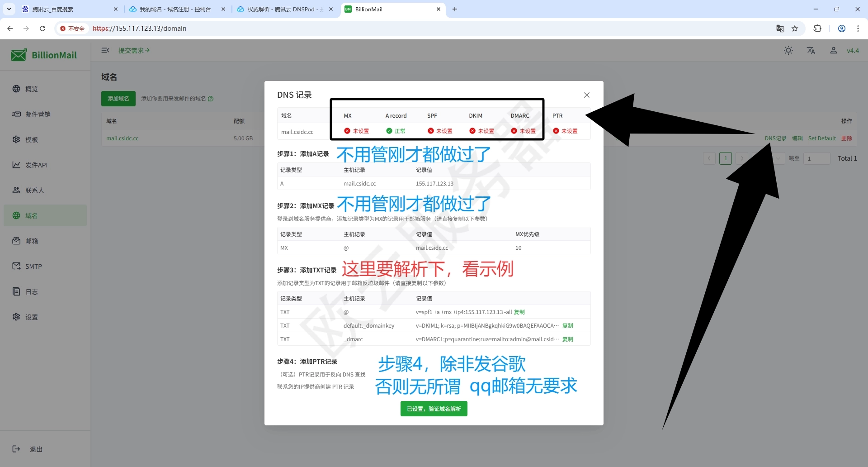Click the 退出 logout icon
The width and height of the screenshot is (868, 467).
coord(16,449)
